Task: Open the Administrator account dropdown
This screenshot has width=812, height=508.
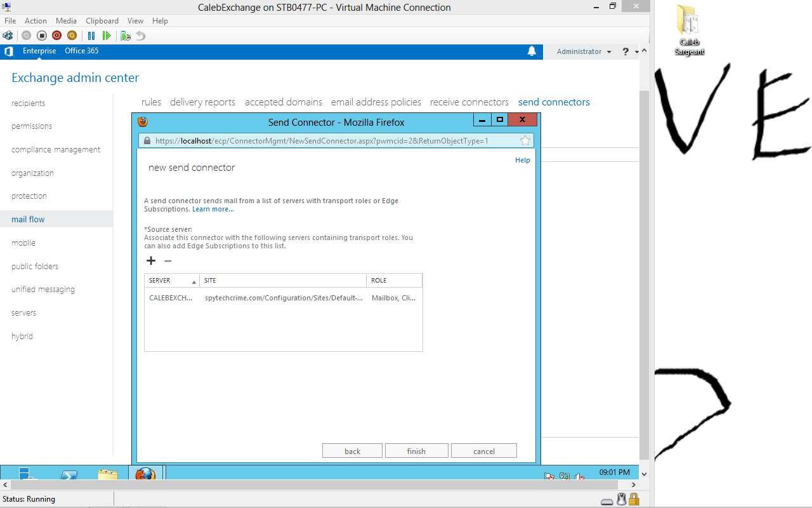Action: point(584,51)
